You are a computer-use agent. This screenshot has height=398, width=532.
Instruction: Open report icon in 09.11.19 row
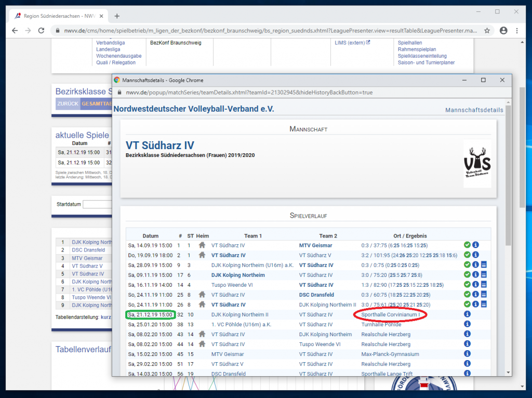pyautogui.click(x=484, y=274)
